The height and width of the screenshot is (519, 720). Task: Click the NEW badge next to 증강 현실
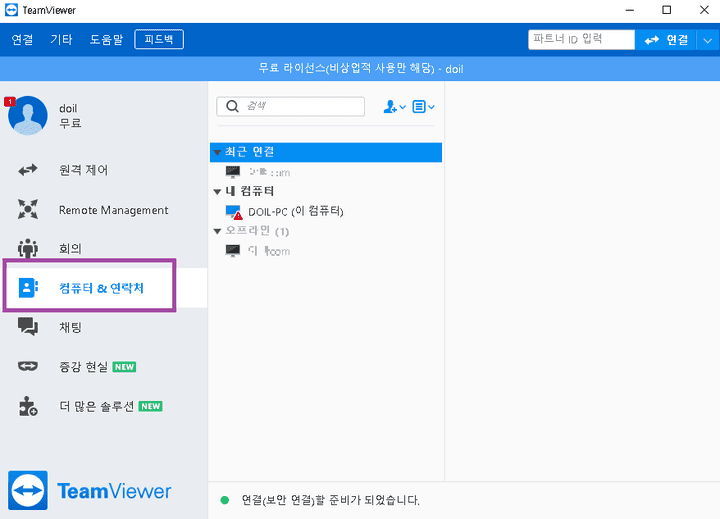point(124,367)
